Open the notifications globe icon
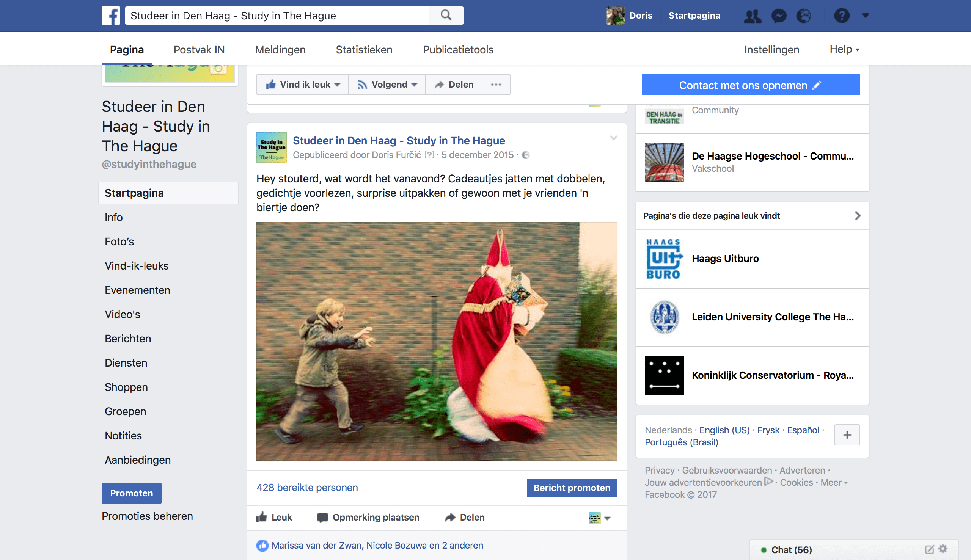The width and height of the screenshot is (971, 560). coord(804,16)
